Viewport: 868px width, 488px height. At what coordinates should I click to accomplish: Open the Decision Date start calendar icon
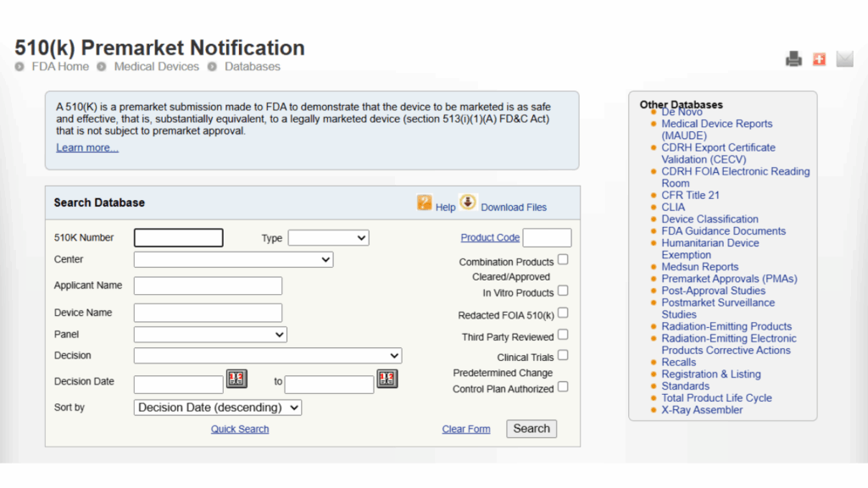[x=236, y=379]
